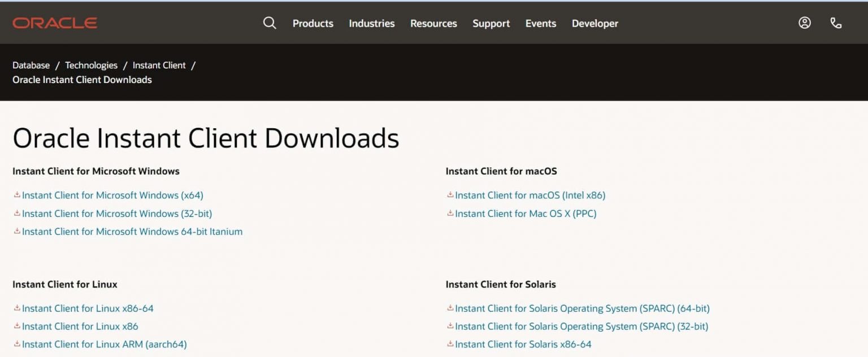
Task: Open the Resources menu
Action: point(433,23)
